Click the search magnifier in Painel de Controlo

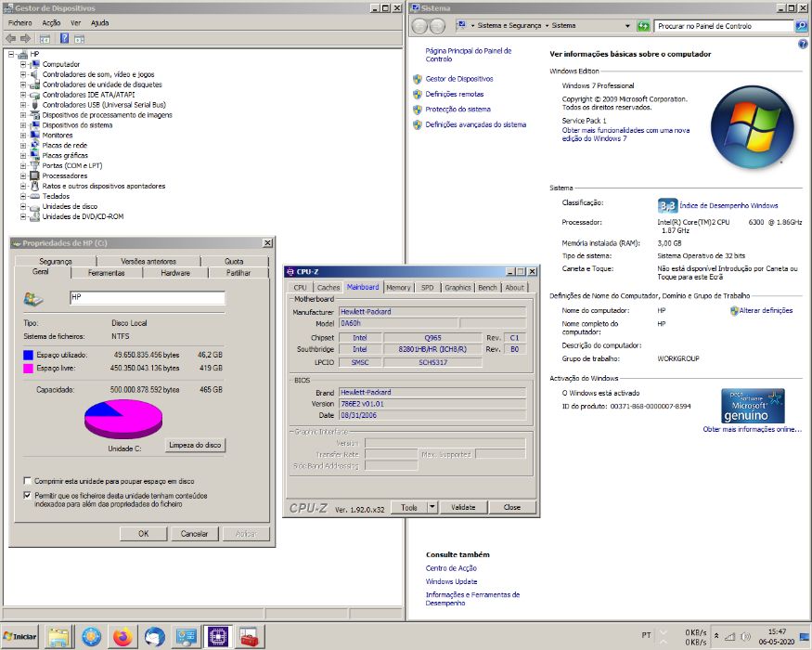pyautogui.click(x=801, y=26)
